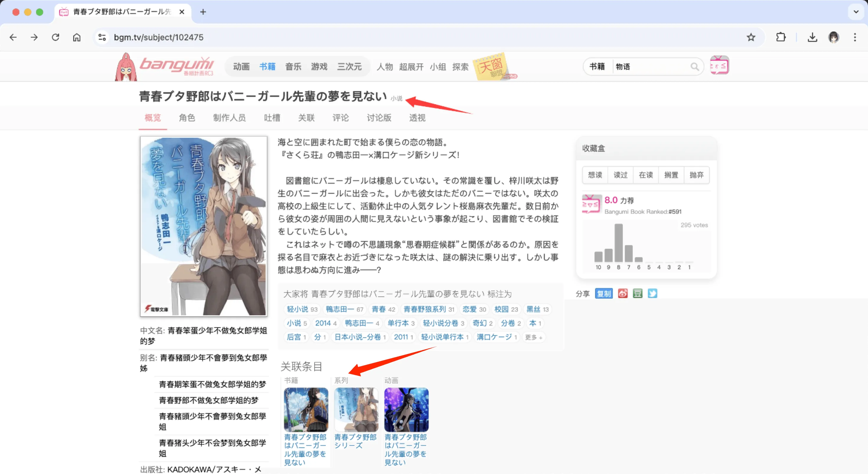Switch to the 角色 tab
This screenshot has width=868, height=474.
tap(187, 118)
